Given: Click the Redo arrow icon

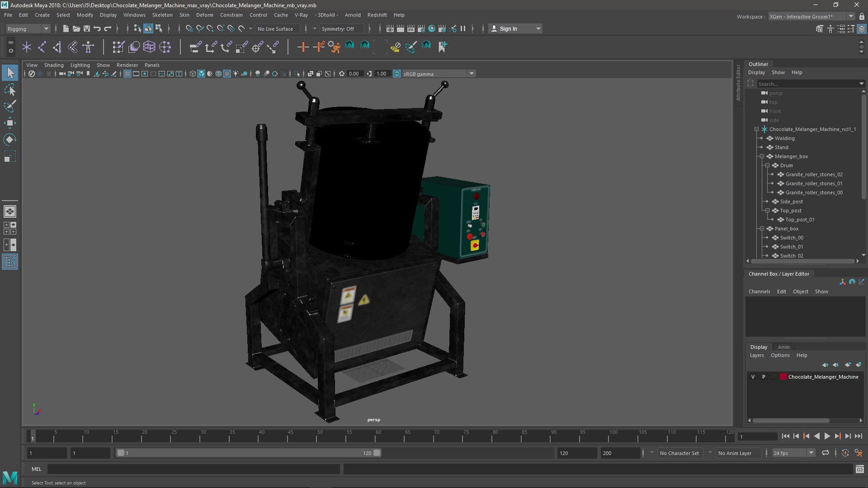Looking at the screenshot, I should (108, 29).
